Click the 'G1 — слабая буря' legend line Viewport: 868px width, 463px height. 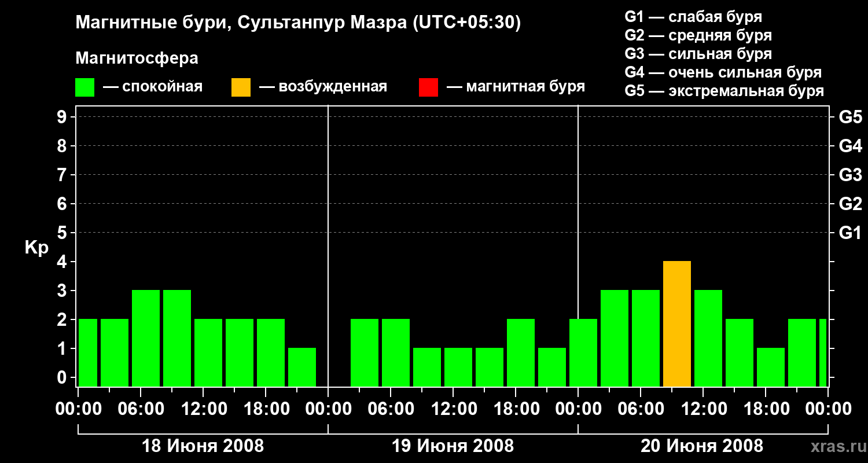click(x=693, y=17)
